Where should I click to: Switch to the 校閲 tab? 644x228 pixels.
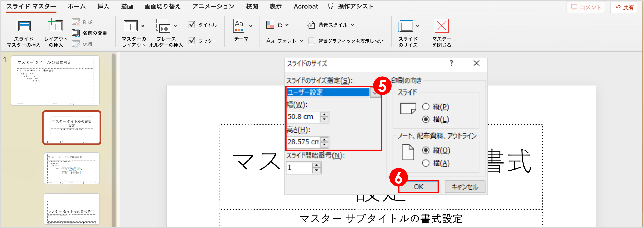[x=252, y=6]
